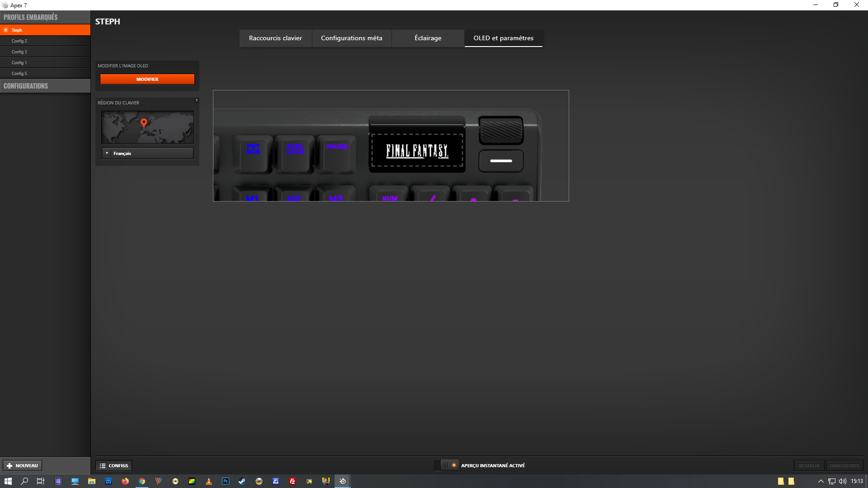This screenshot has width=868, height=488.
Task: Click the 15:13 taskbar clock
Action: [857, 481]
